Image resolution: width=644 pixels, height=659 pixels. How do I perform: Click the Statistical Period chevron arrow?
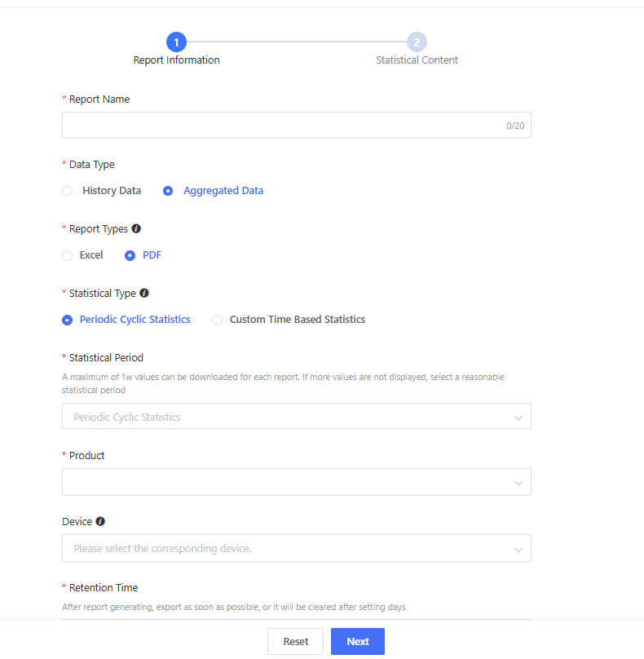coord(518,418)
